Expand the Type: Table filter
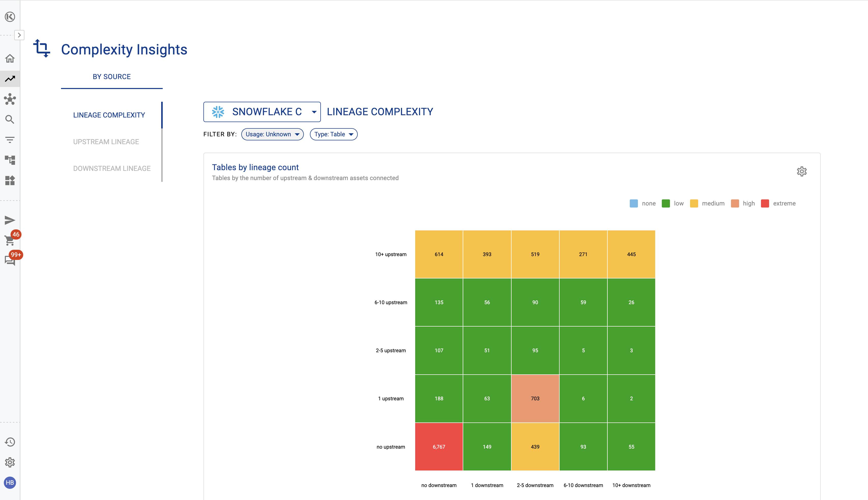Screen dimensions: 868x500 tap(333, 134)
